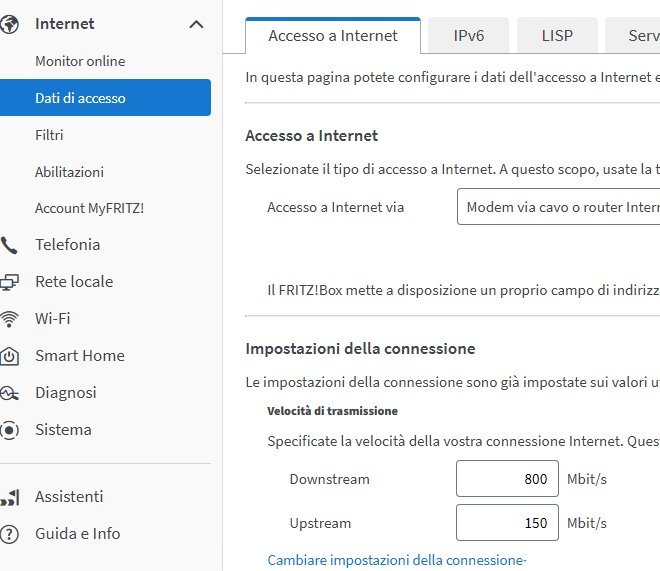Click the Upstream speed input field

tap(507, 523)
